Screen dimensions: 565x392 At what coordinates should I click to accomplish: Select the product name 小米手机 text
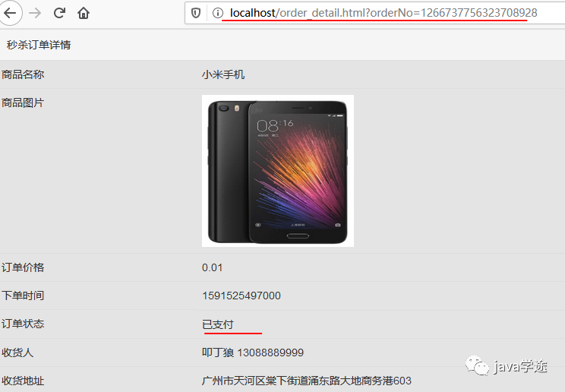[223, 74]
